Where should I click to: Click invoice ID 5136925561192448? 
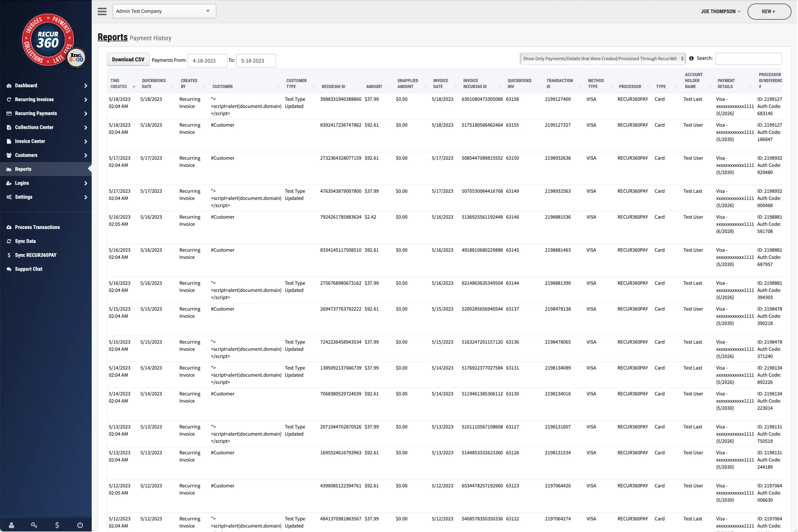tap(482, 217)
